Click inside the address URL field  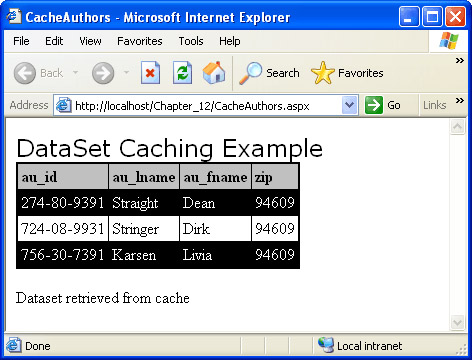(x=207, y=106)
